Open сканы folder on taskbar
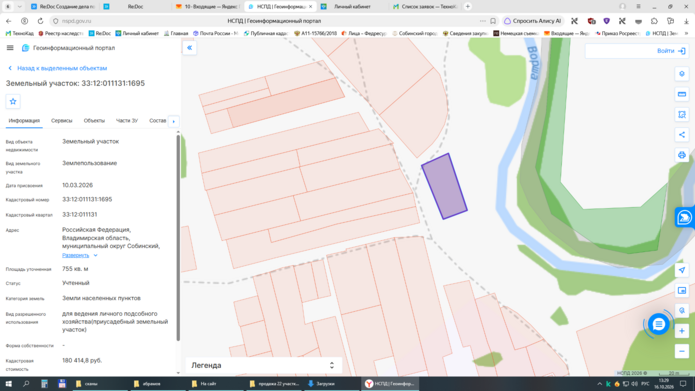 pyautogui.click(x=100, y=384)
